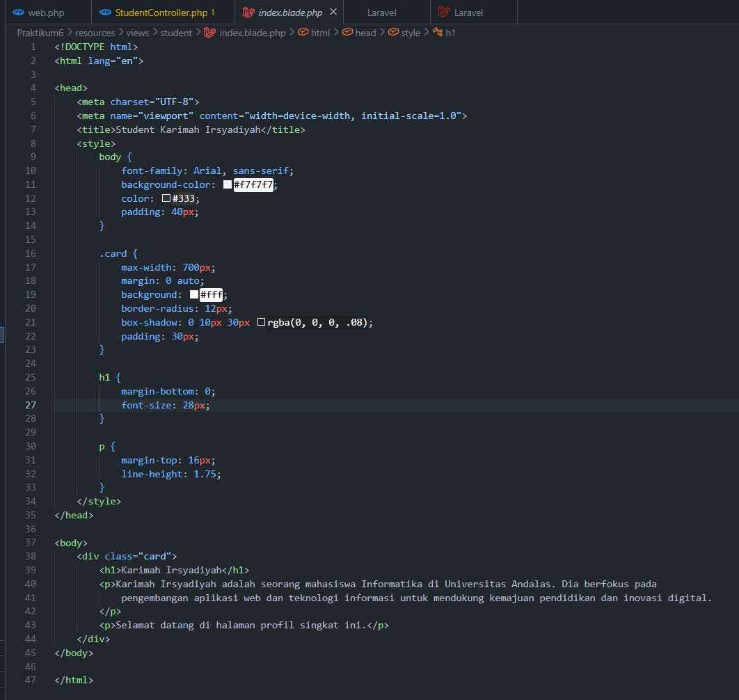
Task: Click line number 1 in gutter
Action: click(x=33, y=47)
